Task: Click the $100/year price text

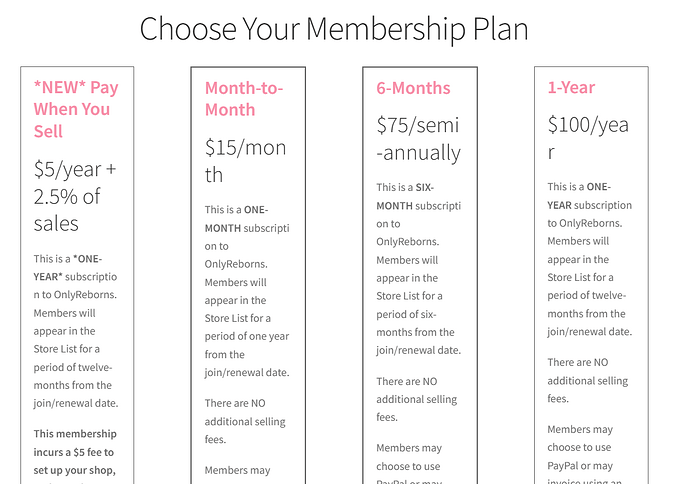Action: click(x=588, y=139)
